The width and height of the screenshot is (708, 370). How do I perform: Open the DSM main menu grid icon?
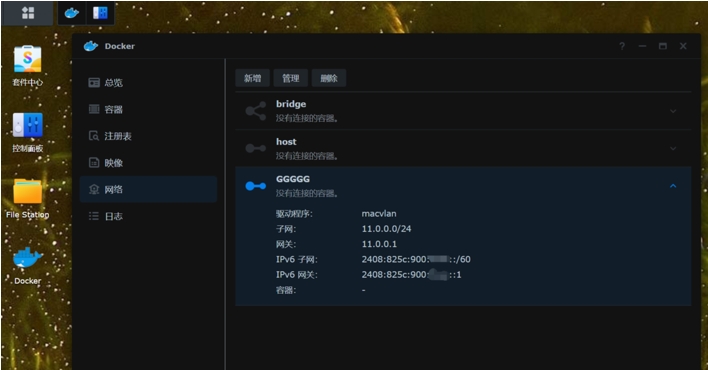[28, 13]
